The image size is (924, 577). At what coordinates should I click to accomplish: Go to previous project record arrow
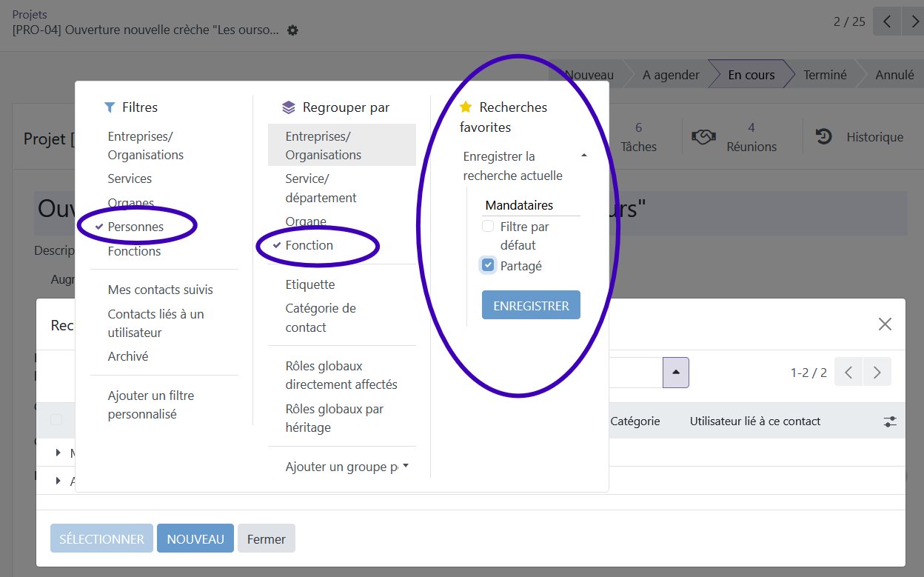886,21
